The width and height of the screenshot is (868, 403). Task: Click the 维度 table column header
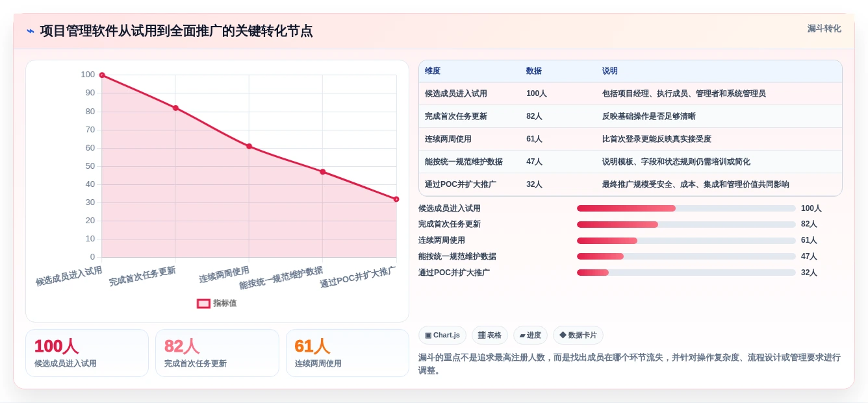click(x=470, y=71)
